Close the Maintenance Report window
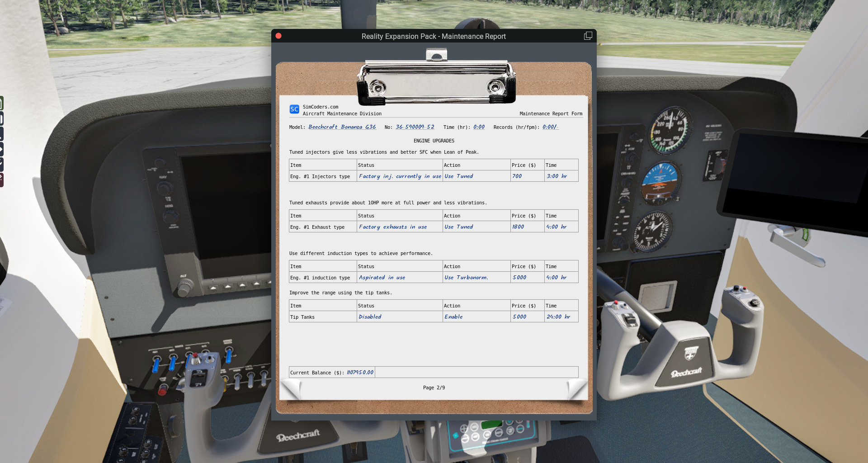868x463 pixels. click(x=278, y=36)
